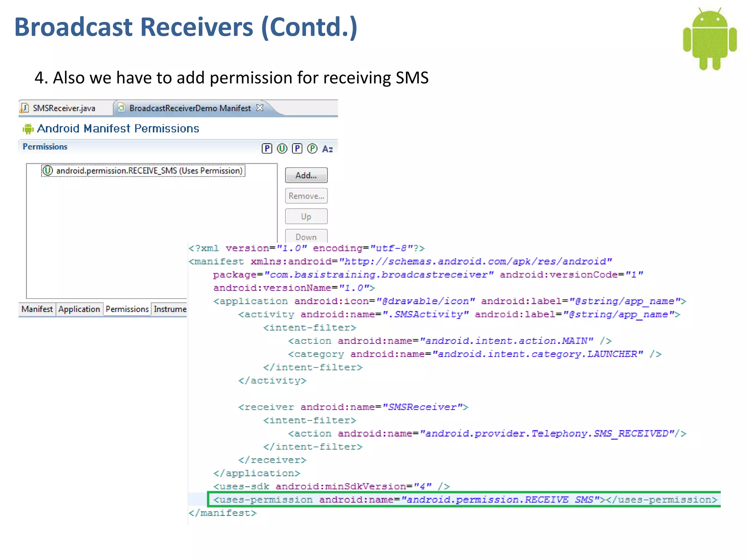Toggle the square P filter between U and circled P
747x560 pixels.
pos(297,148)
